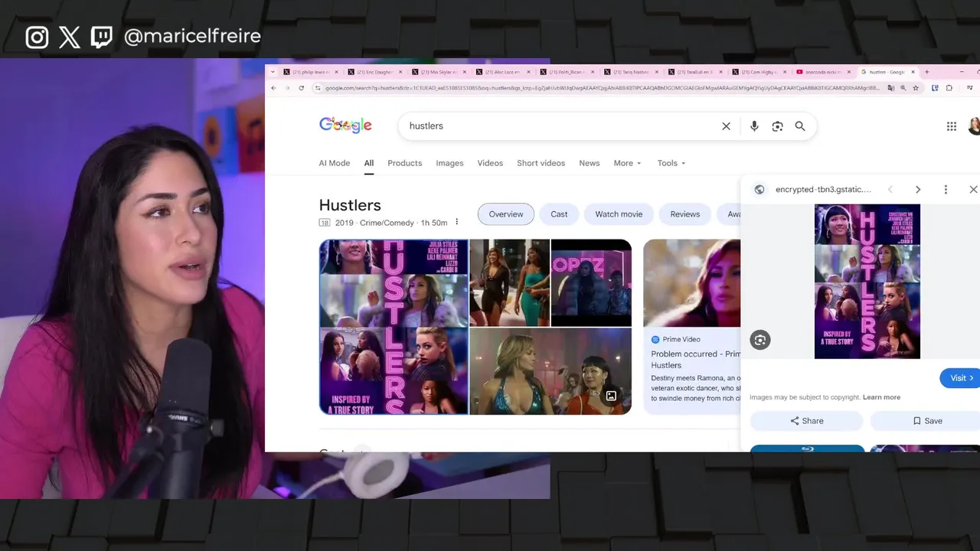This screenshot has width=980, height=551.
Task: Clear the search query with X
Action: [x=726, y=126]
